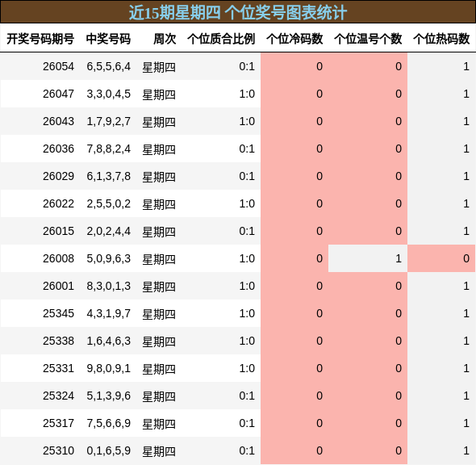Click ratio 1:0 in the 26047 row
Screen dimensions: 476x465
247,94
